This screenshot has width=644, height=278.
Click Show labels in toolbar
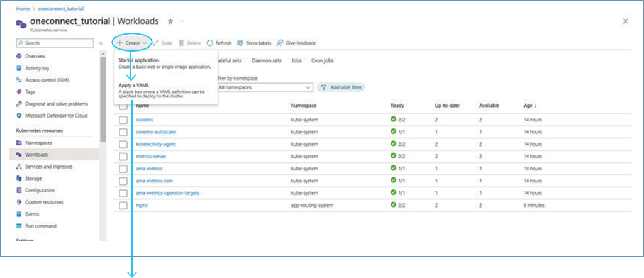[x=254, y=43]
